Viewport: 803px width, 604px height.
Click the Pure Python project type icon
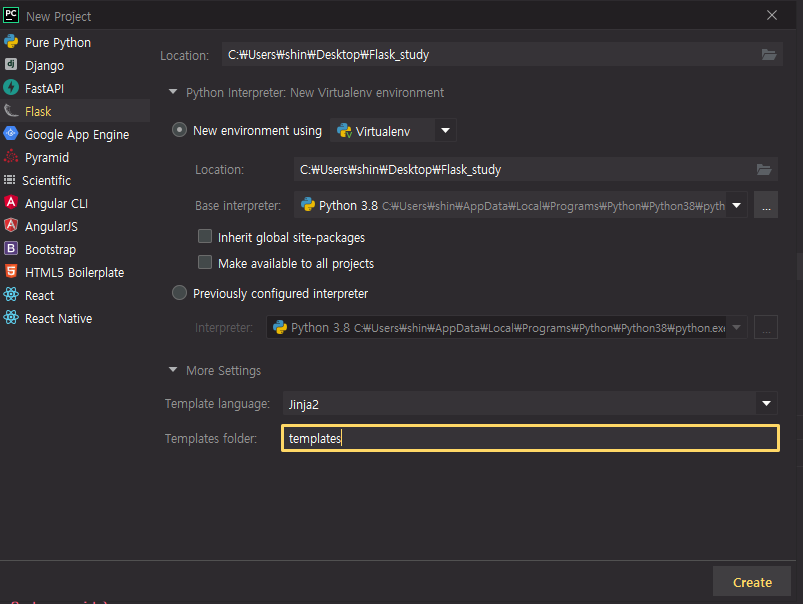[11, 41]
